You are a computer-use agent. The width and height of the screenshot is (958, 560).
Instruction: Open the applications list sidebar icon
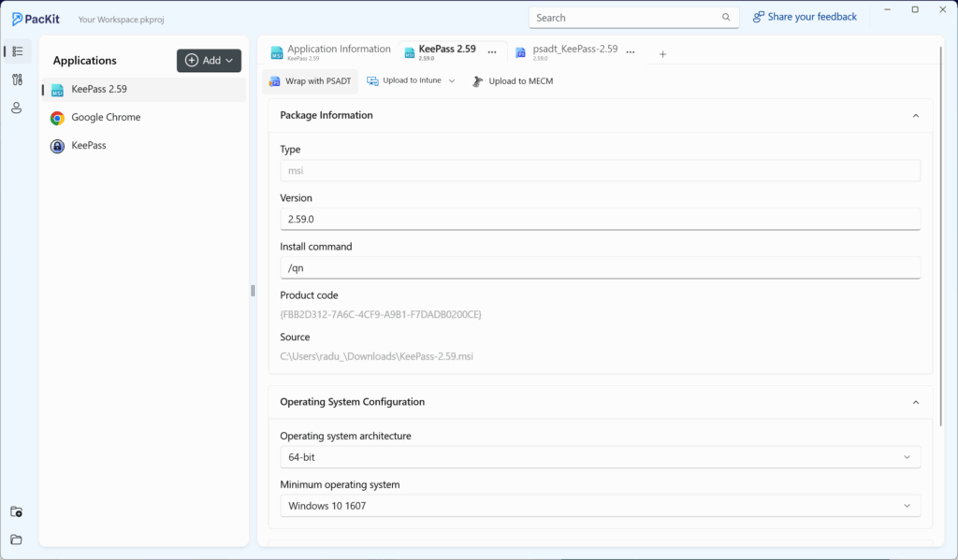click(17, 51)
